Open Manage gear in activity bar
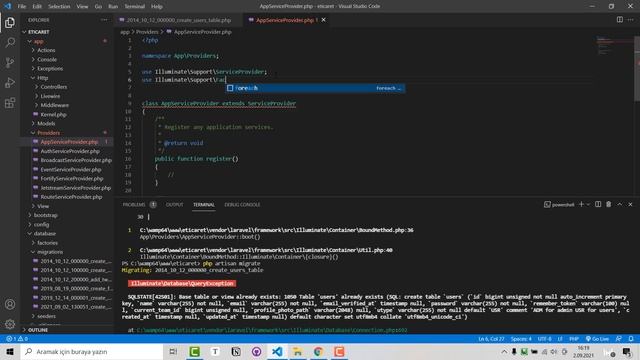The height and width of the screenshot is (360, 640). point(10,324)
